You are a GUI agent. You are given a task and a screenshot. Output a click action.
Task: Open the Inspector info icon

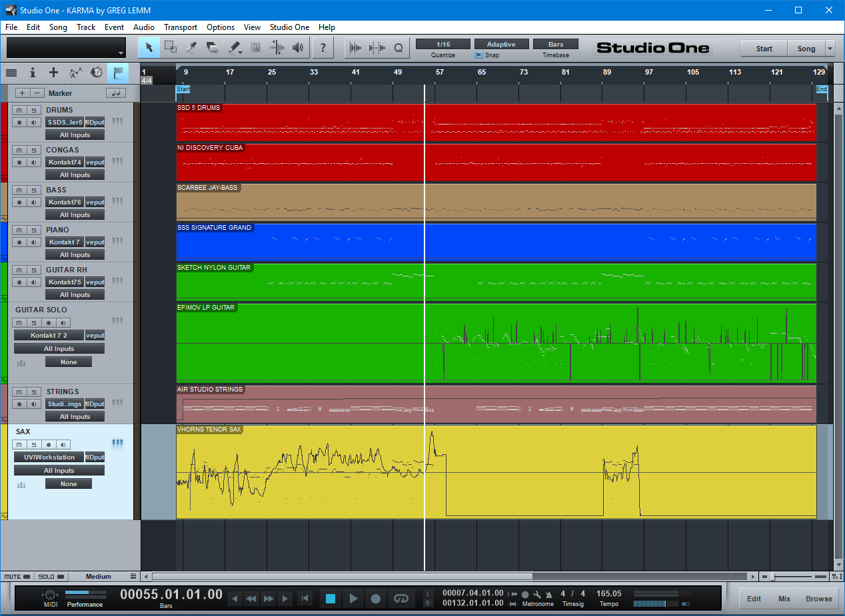[x=33, y=73]
